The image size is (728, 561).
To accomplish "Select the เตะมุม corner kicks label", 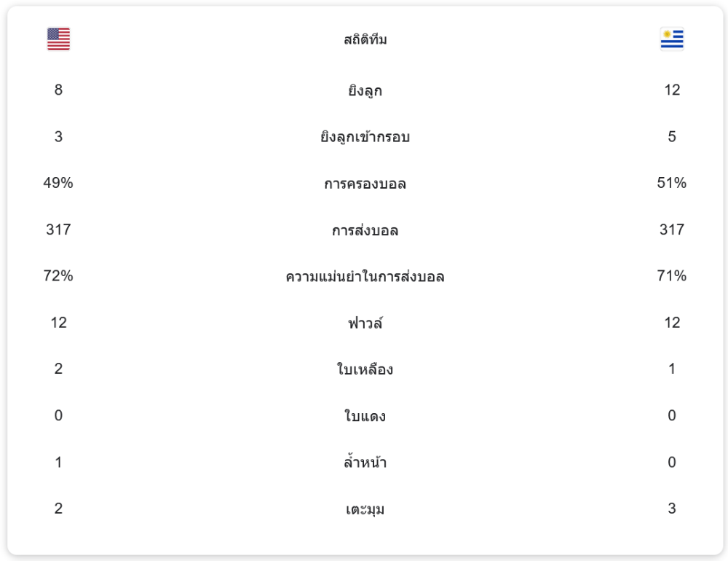I will pyautogui.click(x=365, y=509).
